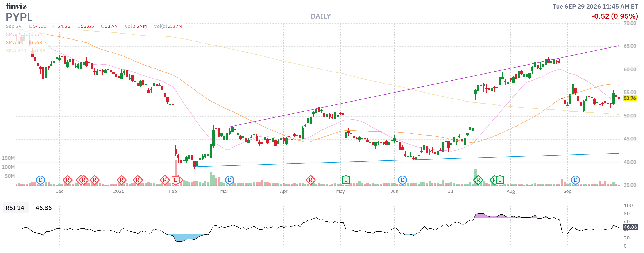Click the finviz logo

[x=16, y=6]
